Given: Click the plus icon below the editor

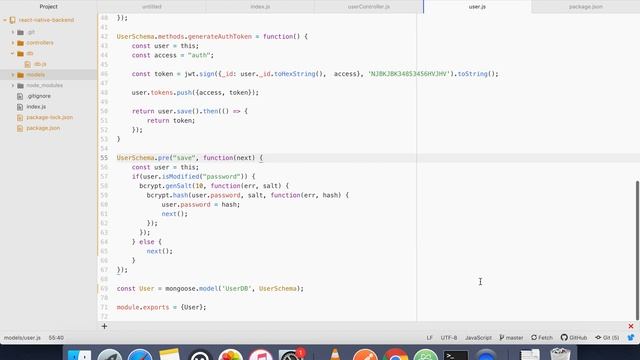Looking at the screenshot, I should pyautogui.click(x=104, y=326).
